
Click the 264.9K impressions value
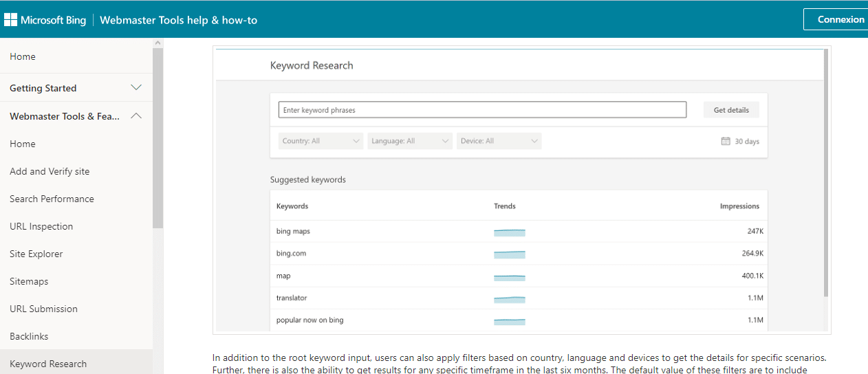coord(752,254)
